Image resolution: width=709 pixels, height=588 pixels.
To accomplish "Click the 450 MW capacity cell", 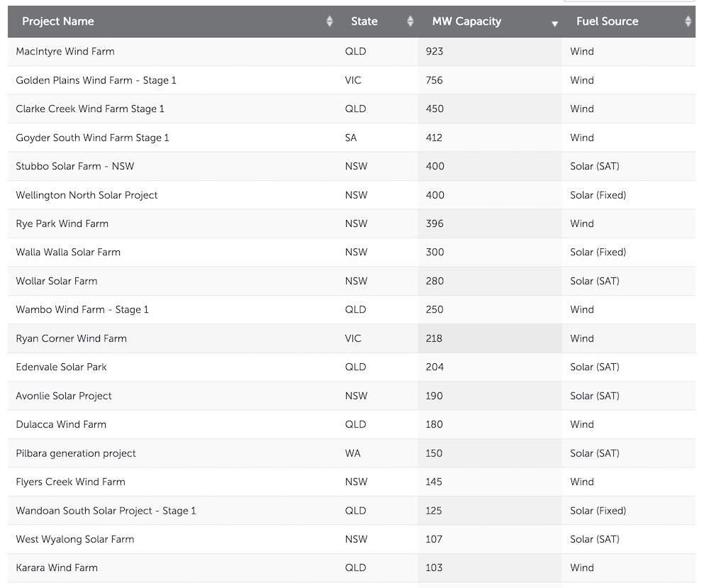I will tap(490, 109).
